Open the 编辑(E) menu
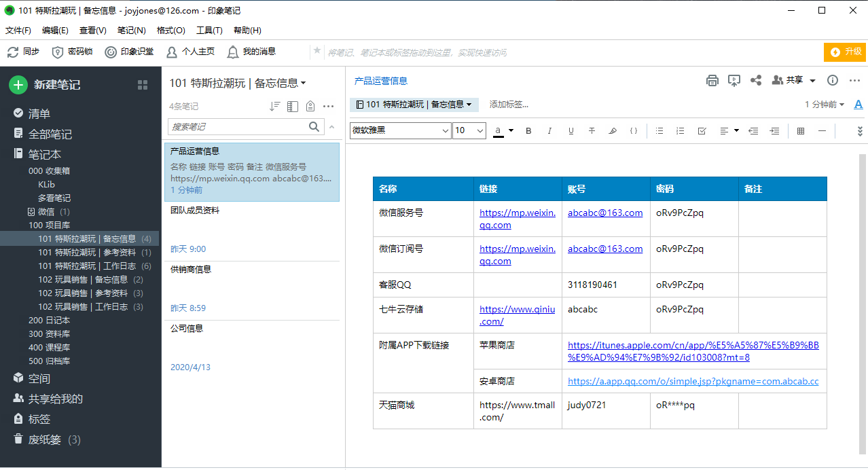Image resolution: width=868 pixels, height=470 pixels. pos(55,31)
